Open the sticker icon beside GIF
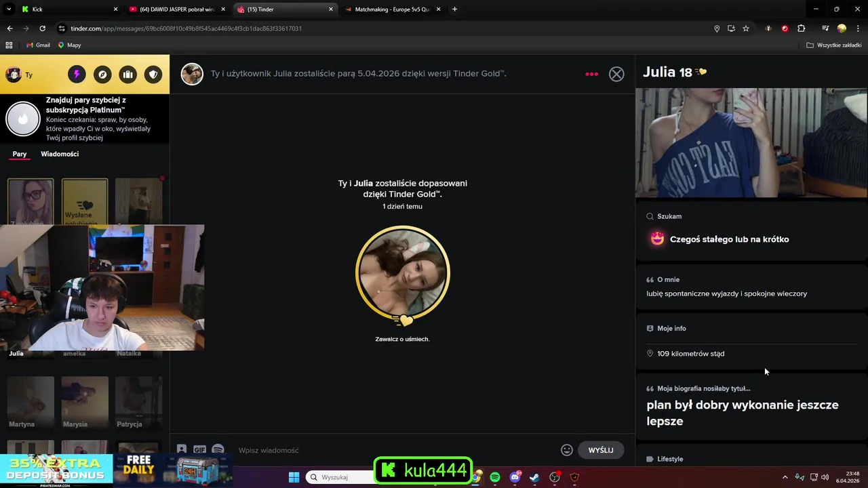Image resolution: width=868 pixels, height=488 pixels. (182, 449)
